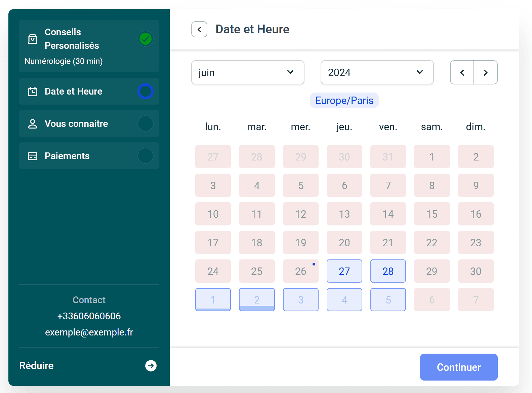Open the Conseils Personnalisés step

point(89,46)
